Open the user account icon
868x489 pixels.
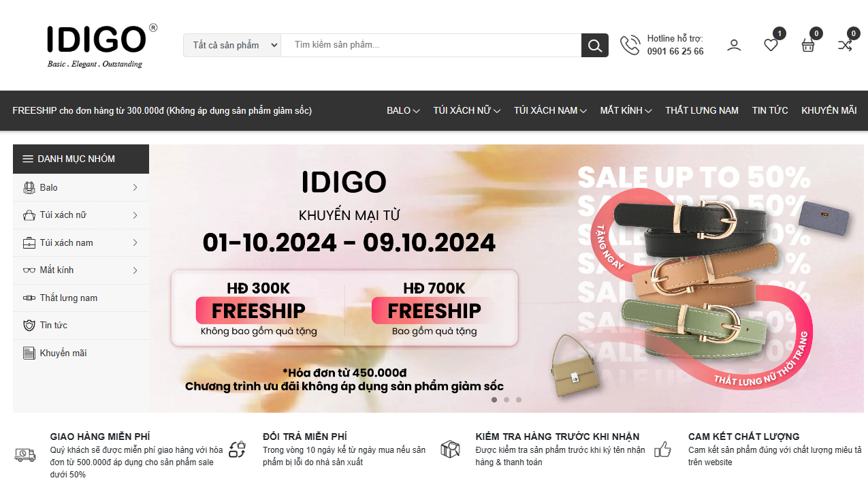point(734,46)
